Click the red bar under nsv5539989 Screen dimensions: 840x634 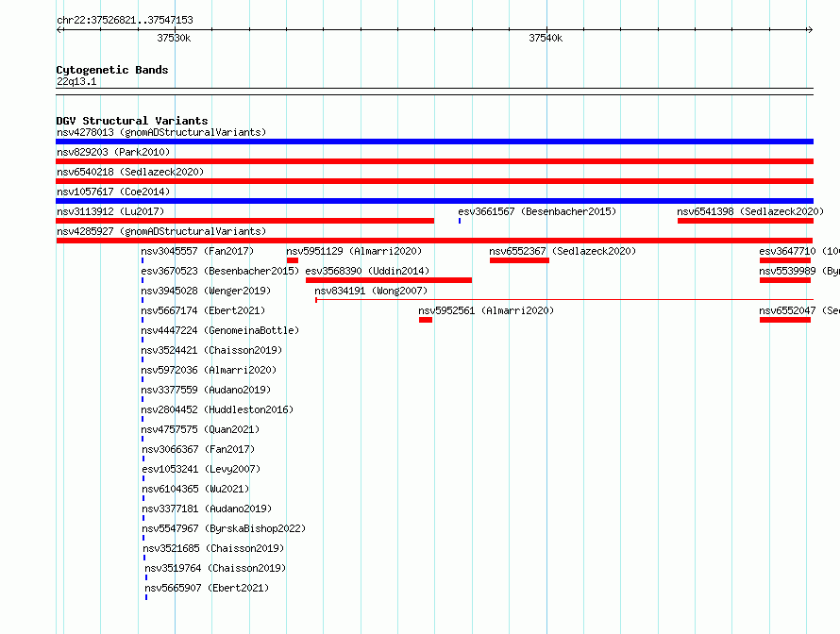tap(785, 280)
